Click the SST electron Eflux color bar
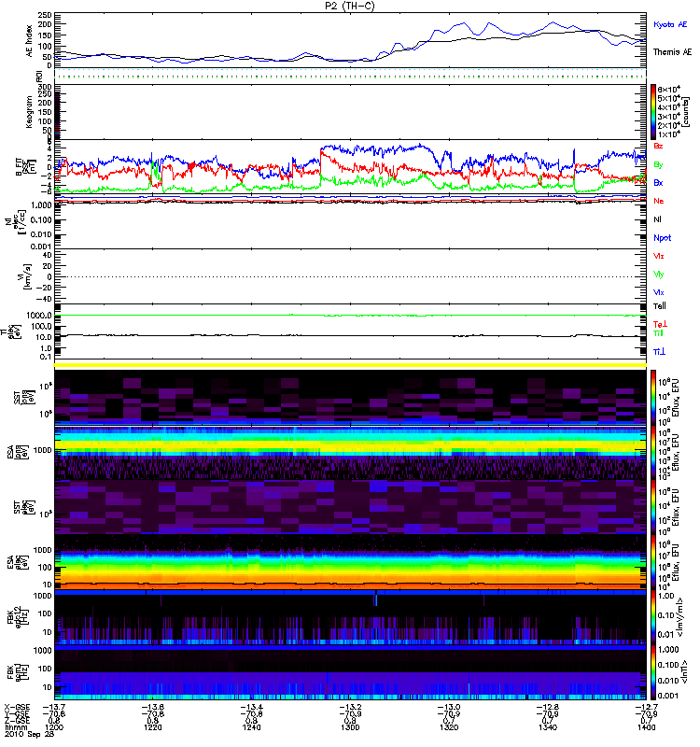Image resolution: width=700 pixels, height=747 pixels. (x=653, y=507)
